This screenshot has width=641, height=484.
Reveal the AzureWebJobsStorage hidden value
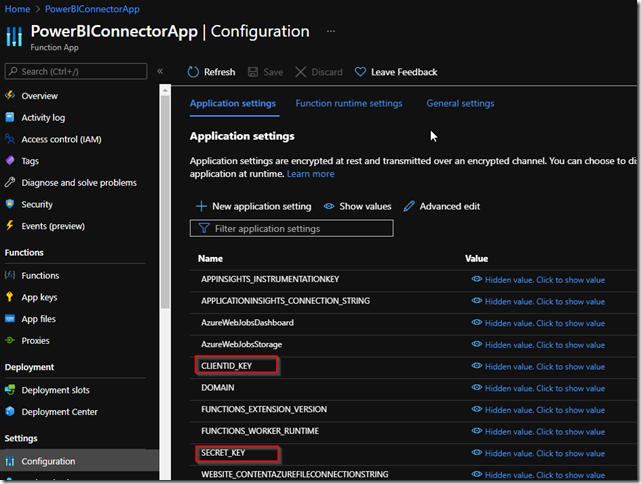pyautogui.click(x=538, y=345)
